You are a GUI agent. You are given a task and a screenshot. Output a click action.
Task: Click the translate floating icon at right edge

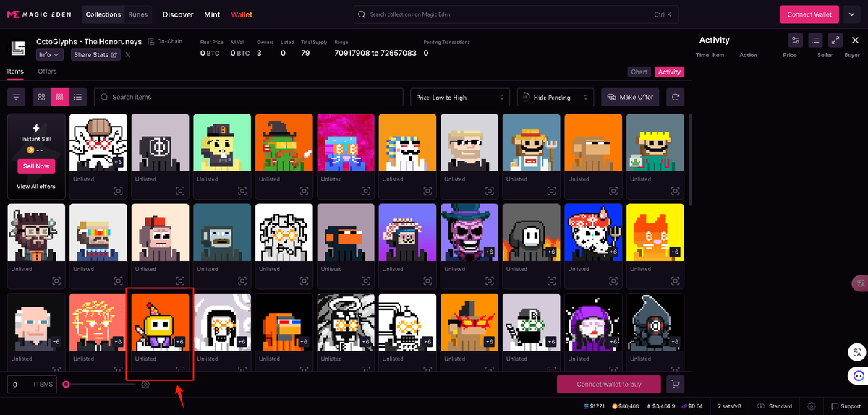(x=857, y=353)
